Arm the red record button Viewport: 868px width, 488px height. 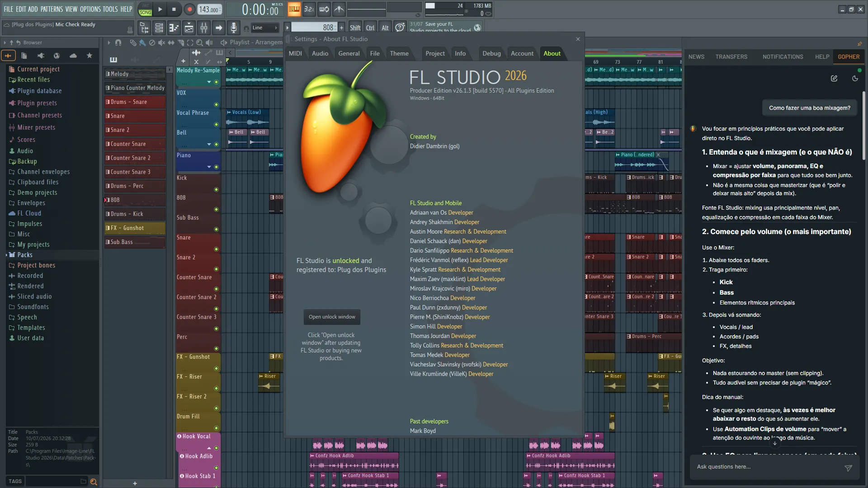[189, 9]
